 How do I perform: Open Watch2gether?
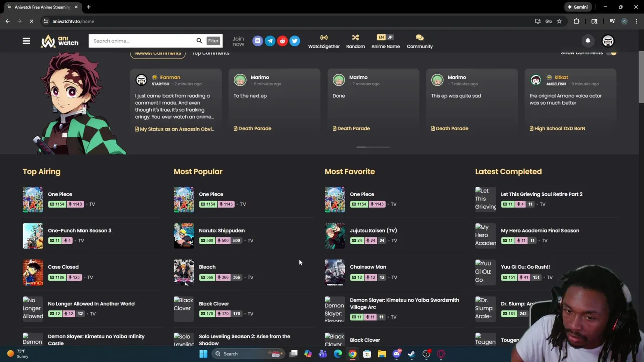pos(324,41)
